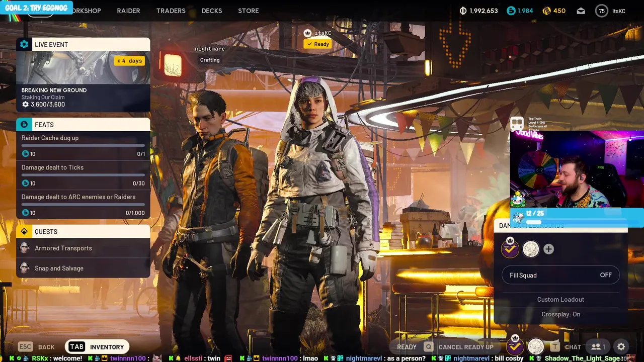Add a squad member with the plus icon
This screenshot has height=362, width=644.
548,249
